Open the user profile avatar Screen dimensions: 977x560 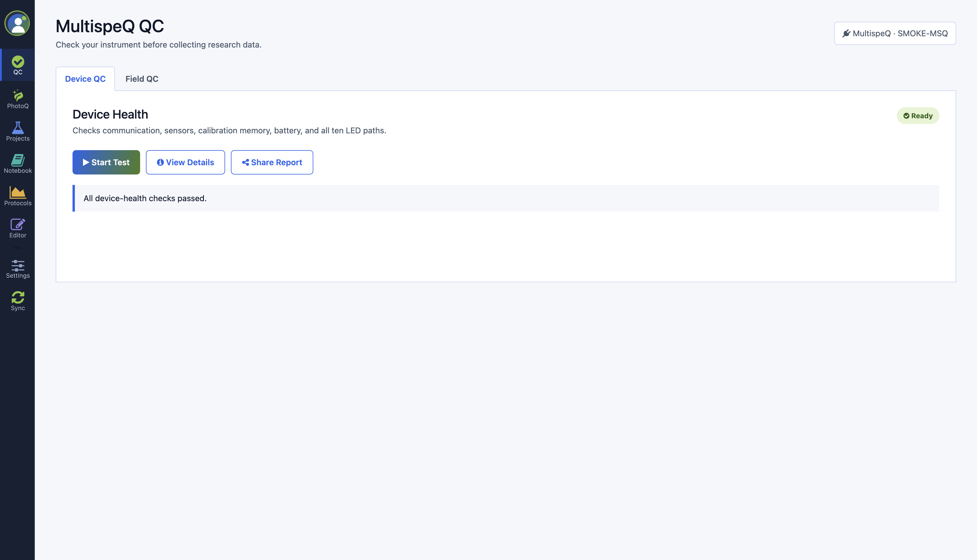pyautogui.click(x=17, y=23)
